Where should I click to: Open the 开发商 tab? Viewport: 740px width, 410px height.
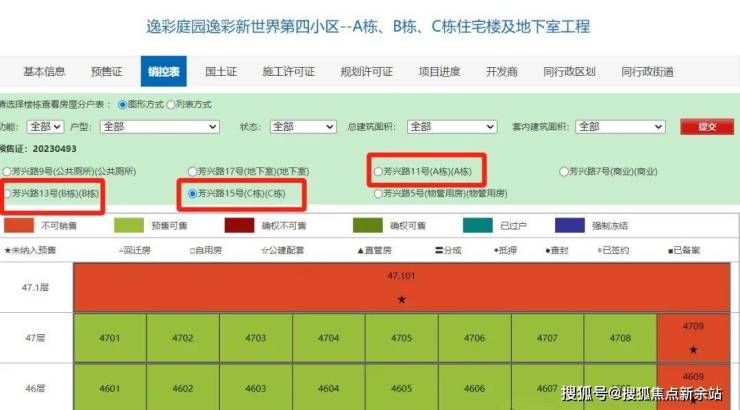click(502, 72)
